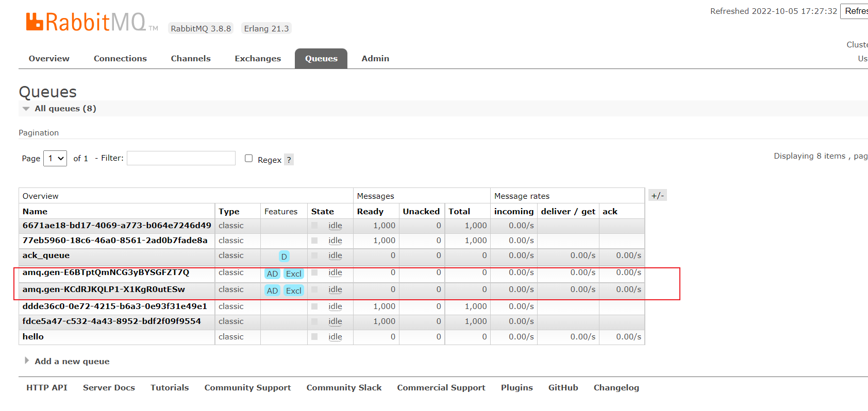The height and width of the screenshot is (411, 868).
Task: Click the D feature badge on ack_queue
Action: coord(284,256)
